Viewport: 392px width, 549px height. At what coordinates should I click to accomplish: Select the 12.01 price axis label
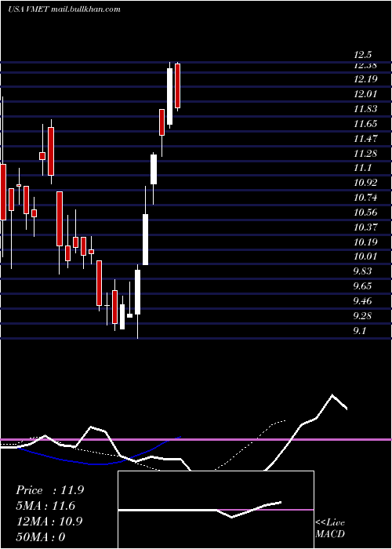[365, 94]
